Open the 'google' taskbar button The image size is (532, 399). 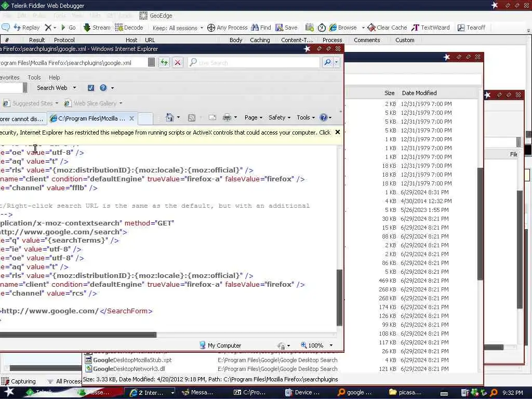point(355,393)
